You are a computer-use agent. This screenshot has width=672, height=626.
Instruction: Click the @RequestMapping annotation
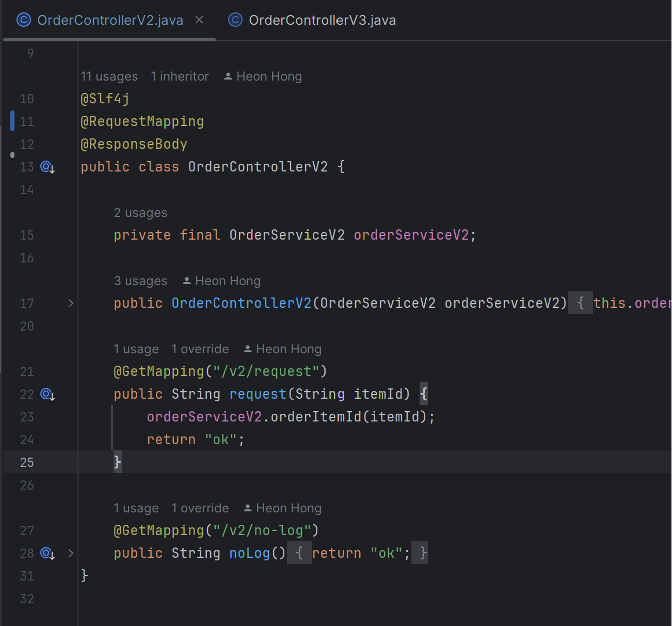tap(142, 121)
